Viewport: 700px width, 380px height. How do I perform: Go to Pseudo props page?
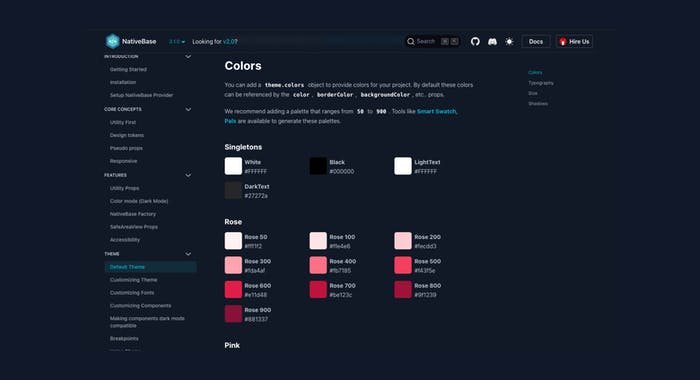point(126,148)
